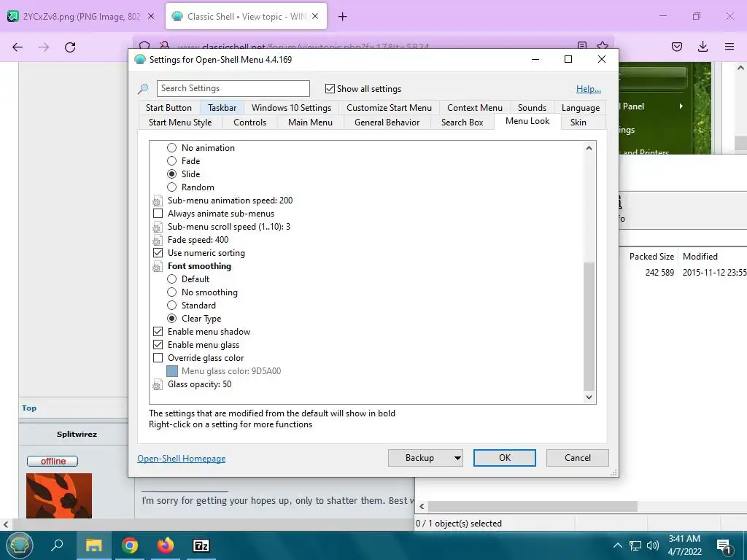Click the gear icon beside Fade speed

(158, 241)
